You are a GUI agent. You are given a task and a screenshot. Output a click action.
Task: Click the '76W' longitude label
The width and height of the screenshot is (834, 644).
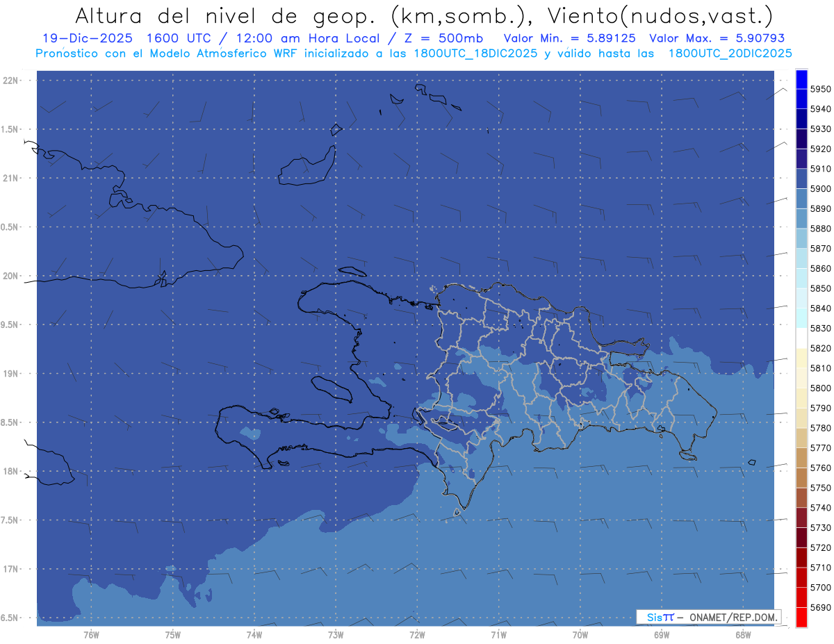coord(91,634)
